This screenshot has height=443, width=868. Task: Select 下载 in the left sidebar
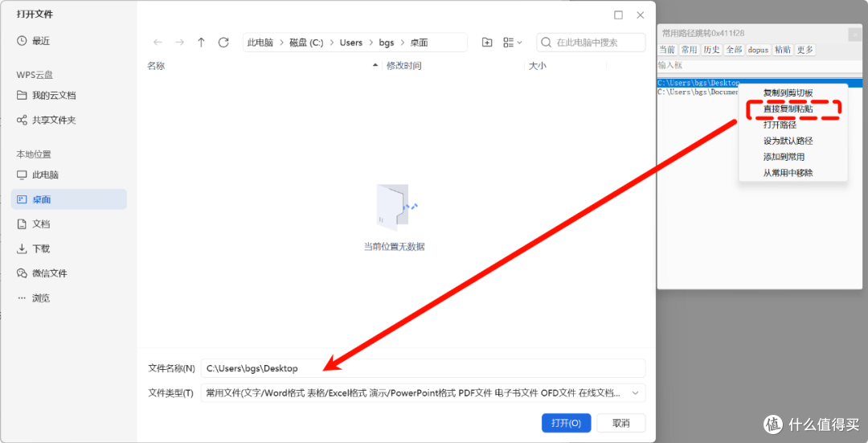point(68,248)
